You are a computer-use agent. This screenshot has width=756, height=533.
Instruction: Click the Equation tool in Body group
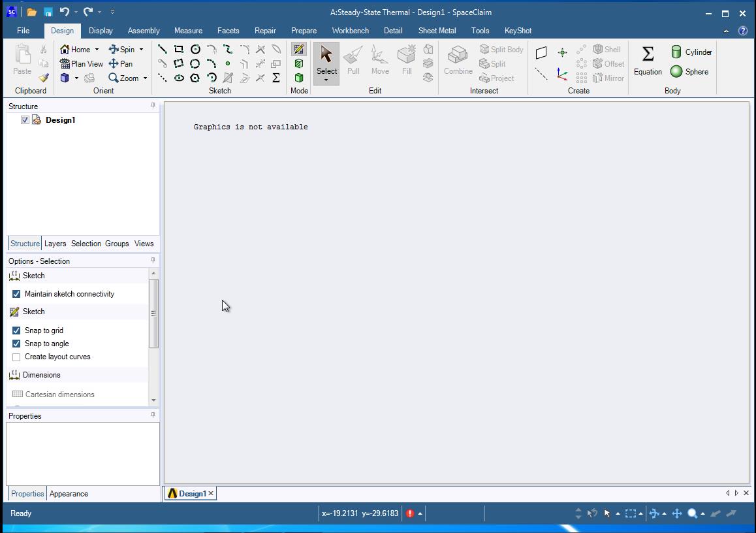point(648,61)
